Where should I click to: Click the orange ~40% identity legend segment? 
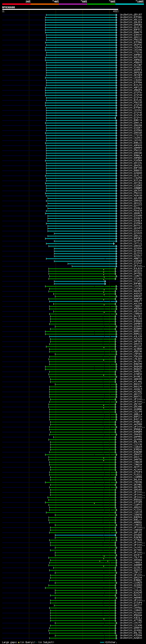point(45,4)
